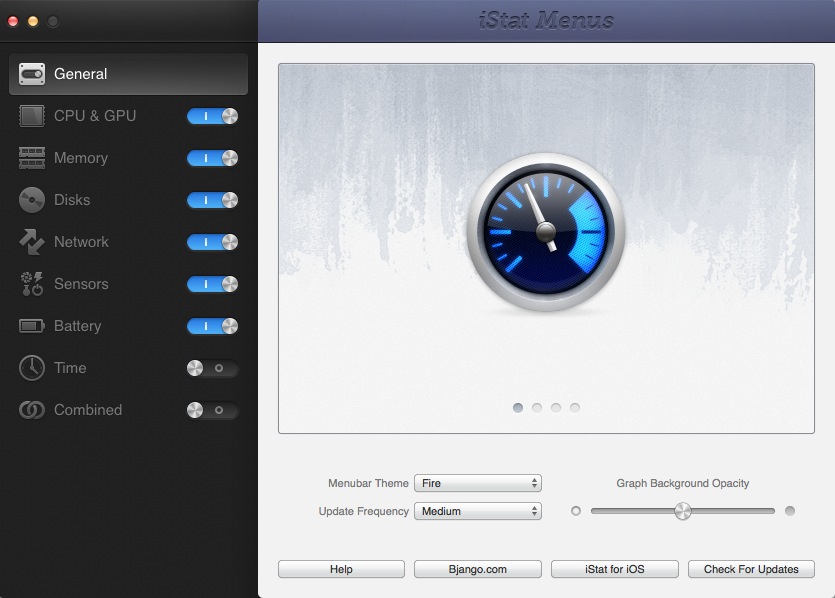Screen dimensions: 835x598
Task: Click the Network arrows icon
Action: click(32, 242)
